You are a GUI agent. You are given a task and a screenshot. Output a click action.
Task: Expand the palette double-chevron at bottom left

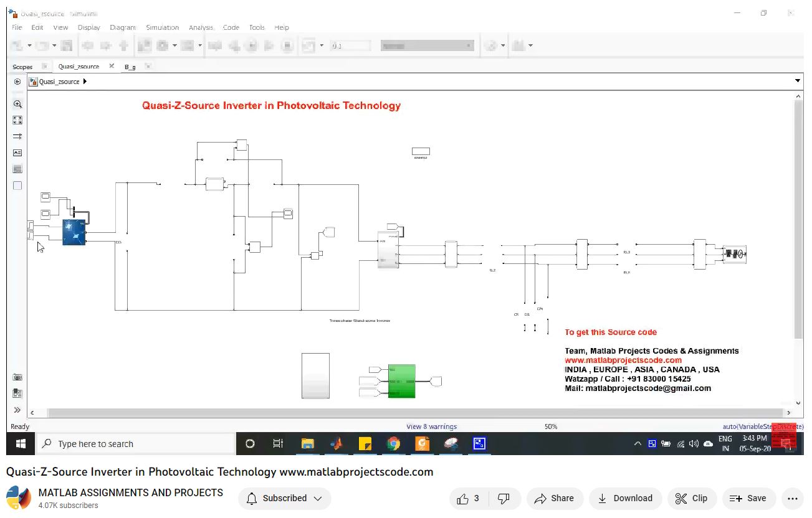(x=17, y=410)
